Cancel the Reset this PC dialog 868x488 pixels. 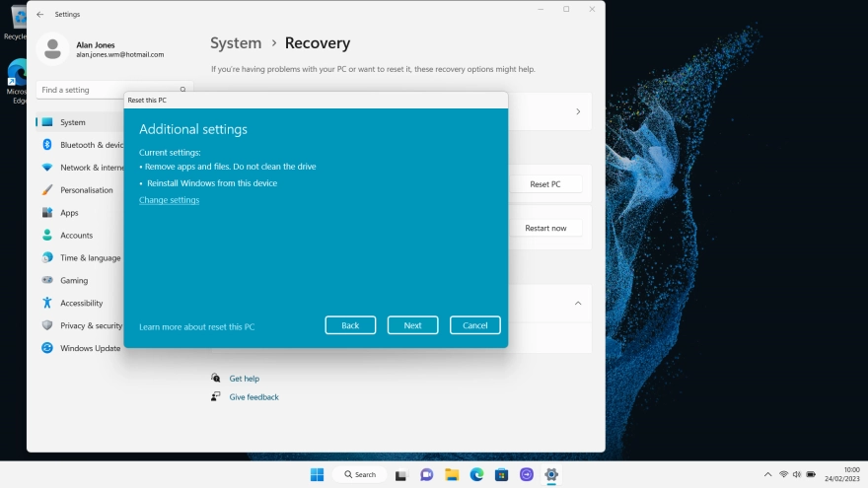[474, 325]
